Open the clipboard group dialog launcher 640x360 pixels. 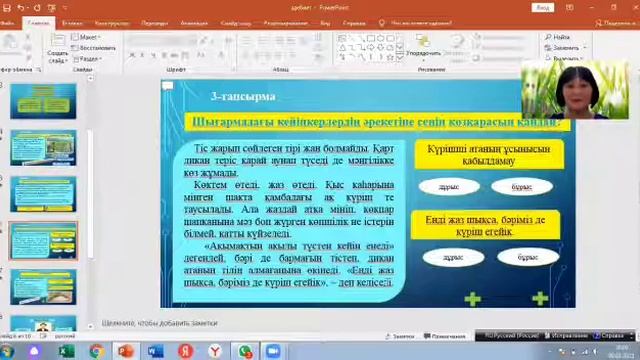tap(39, 70)
